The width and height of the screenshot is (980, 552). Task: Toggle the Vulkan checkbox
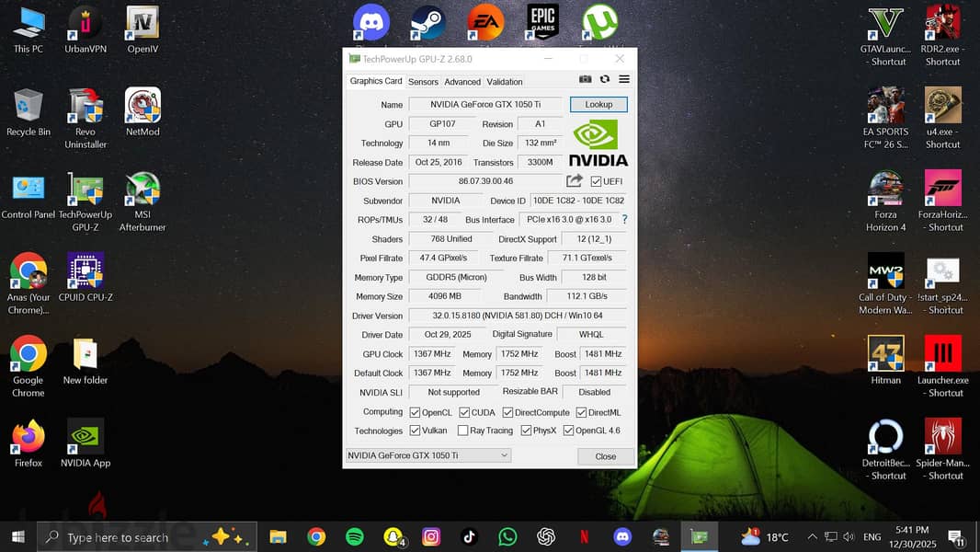415,430
